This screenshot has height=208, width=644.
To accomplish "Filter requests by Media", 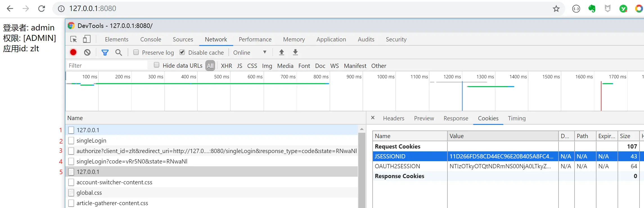I will click(x=285, y=66).
